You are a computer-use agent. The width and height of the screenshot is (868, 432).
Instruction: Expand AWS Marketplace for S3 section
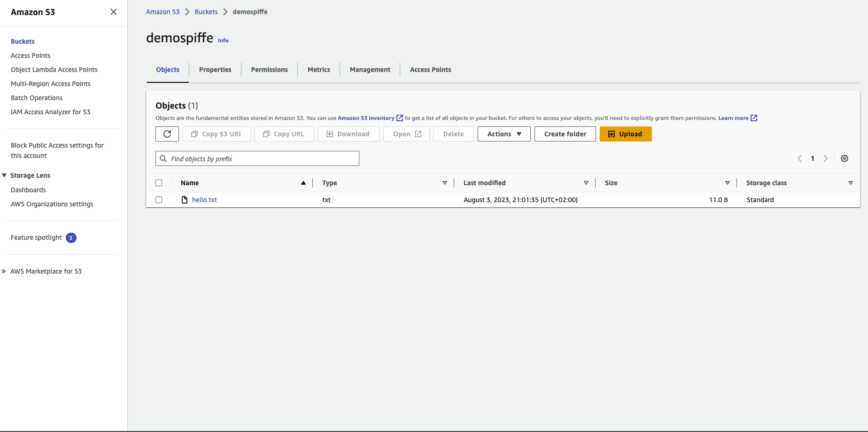pyautogui.click(x=4, y=271)
